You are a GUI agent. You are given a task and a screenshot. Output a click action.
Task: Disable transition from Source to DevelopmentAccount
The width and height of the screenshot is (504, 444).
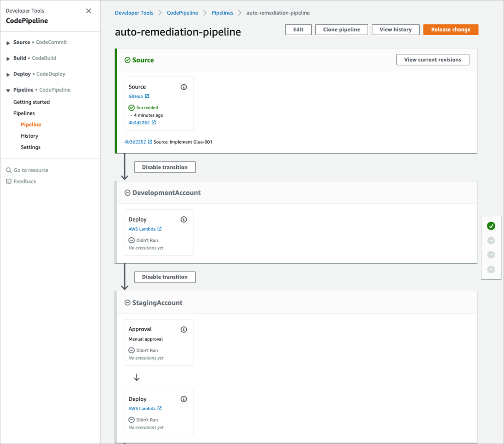point(165,167)
